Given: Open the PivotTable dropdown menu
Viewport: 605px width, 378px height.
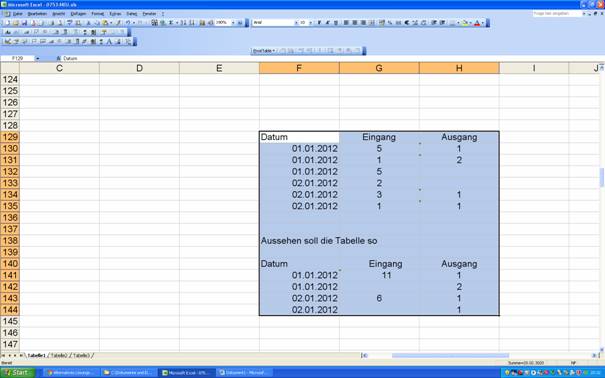Looking at the screenshot, I should tap(264, 51).
